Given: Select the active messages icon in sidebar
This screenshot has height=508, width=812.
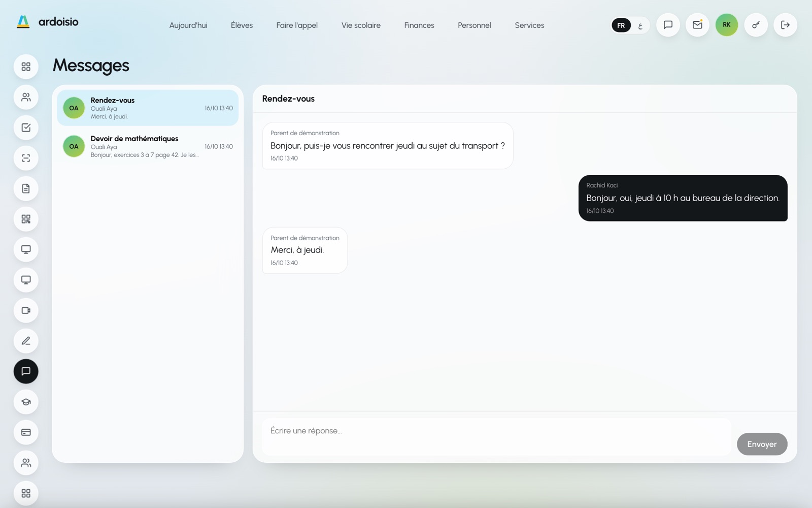Looking at the screenshot, I should click(x=26, y=371).
